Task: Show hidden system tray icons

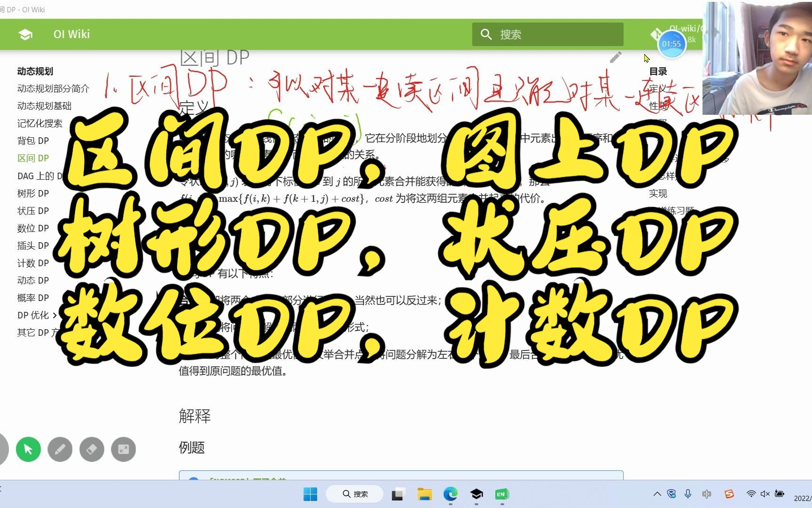Action: click(657, 494)
